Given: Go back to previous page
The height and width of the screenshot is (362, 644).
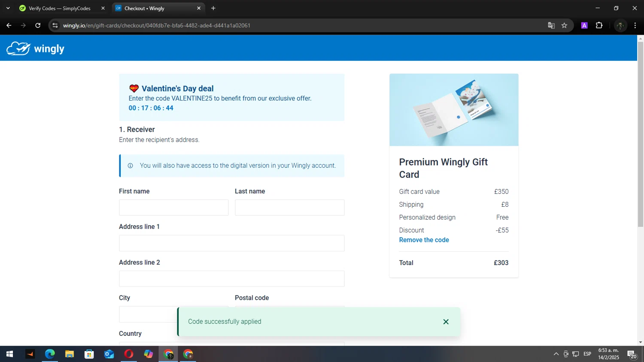Looking at the screenshot, I should click(x=9, y=25).
